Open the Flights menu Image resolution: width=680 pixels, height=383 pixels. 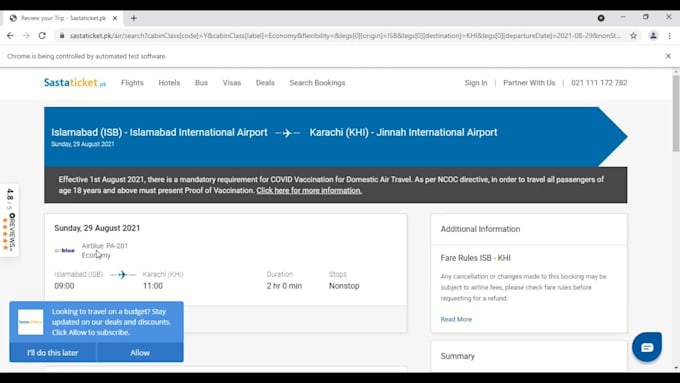[132, 82]
